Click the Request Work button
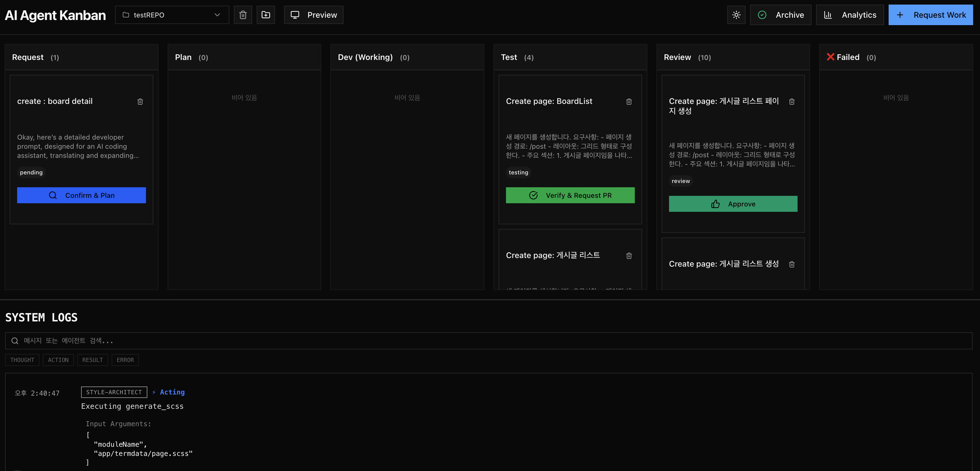 [930, 15]
